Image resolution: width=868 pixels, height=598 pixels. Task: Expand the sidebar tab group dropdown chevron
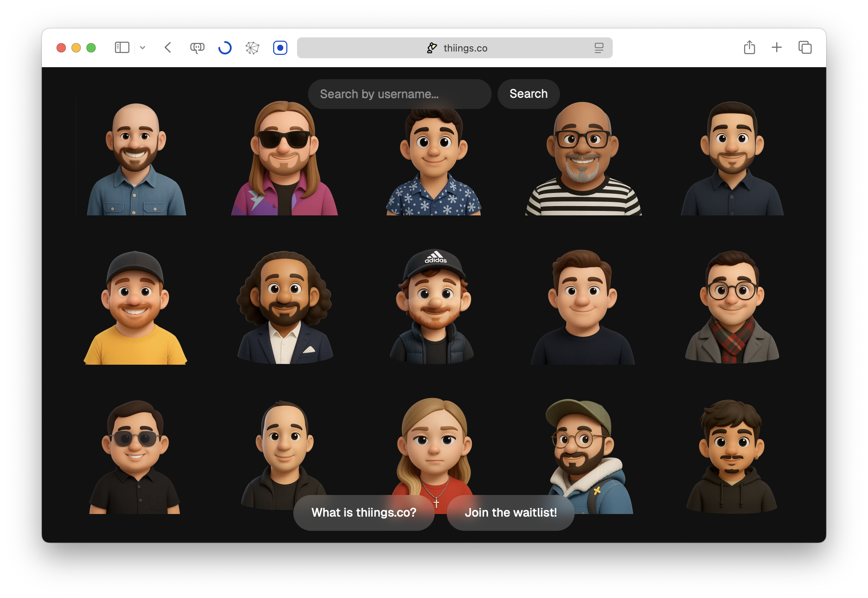(x=143, y=47)
